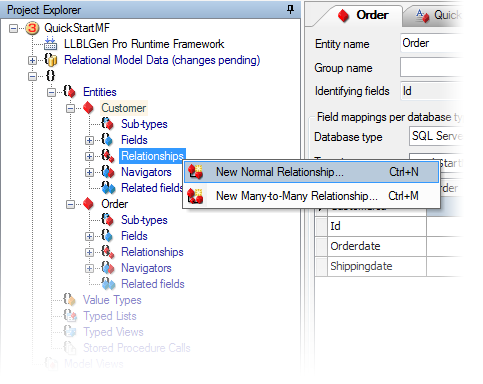This screenshot has height=384, width=483.
Task: Click the New Normal Relationship menu icon
Action: pyautogui.click(x=195, y=172)
